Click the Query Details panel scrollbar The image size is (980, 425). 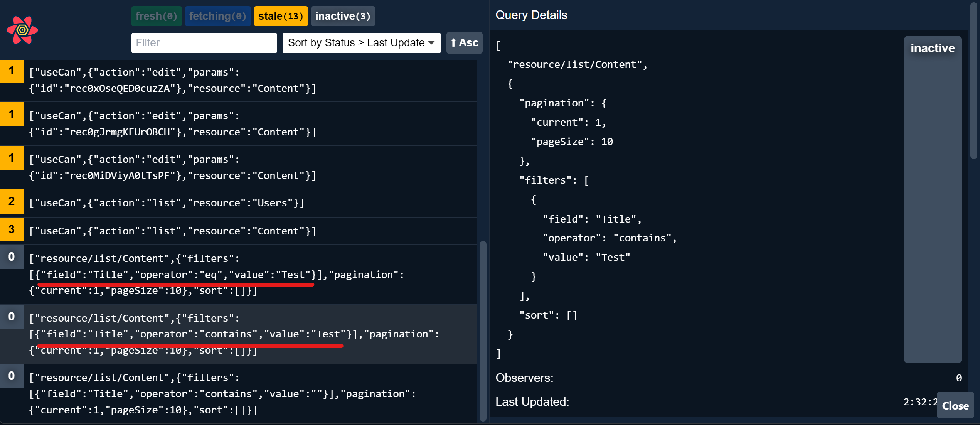click(x=974, y=81)
